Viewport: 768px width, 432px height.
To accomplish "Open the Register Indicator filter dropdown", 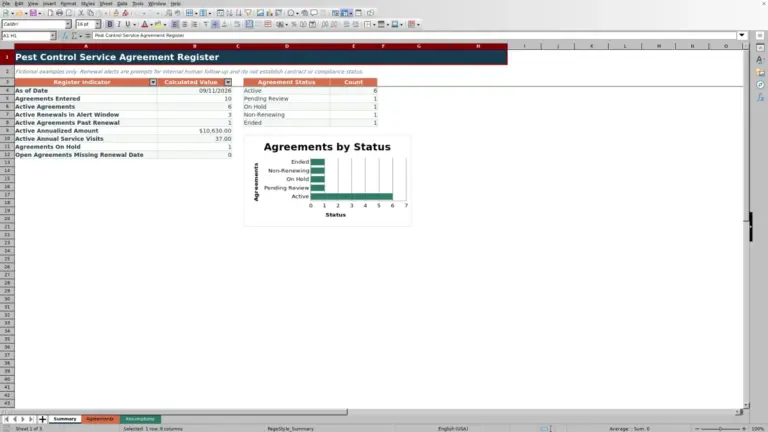I will pyautogui.click(x=153, y=82).
